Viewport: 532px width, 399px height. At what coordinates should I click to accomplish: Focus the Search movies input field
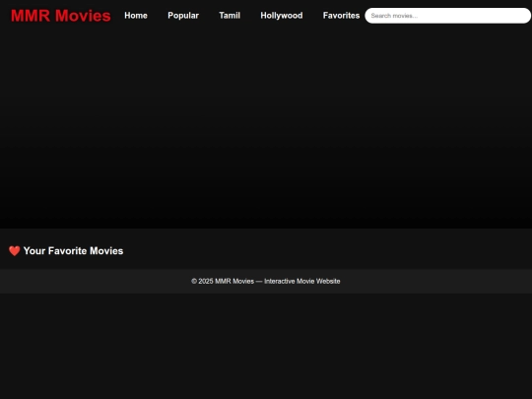pyautogui.click(x=448, y=16)
